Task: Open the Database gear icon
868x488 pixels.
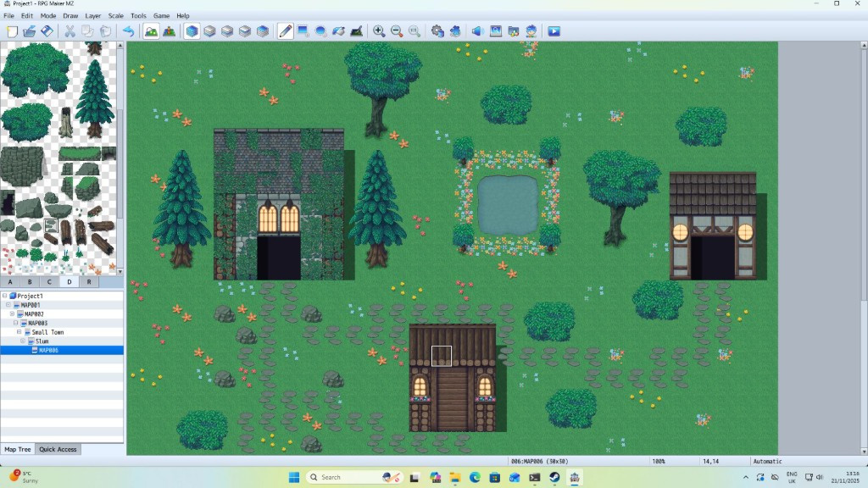Action: [x=437, y=31]
